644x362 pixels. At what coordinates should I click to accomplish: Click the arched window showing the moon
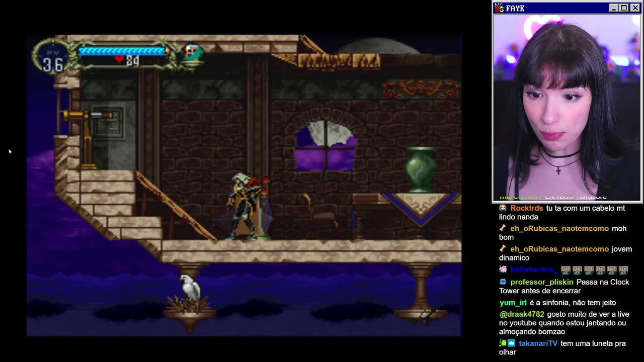coord(327,144)
